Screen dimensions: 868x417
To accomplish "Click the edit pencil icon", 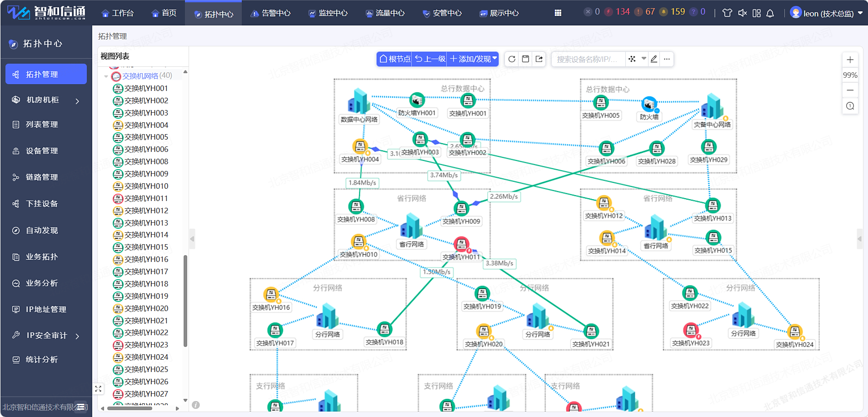I will click(654, 59).
